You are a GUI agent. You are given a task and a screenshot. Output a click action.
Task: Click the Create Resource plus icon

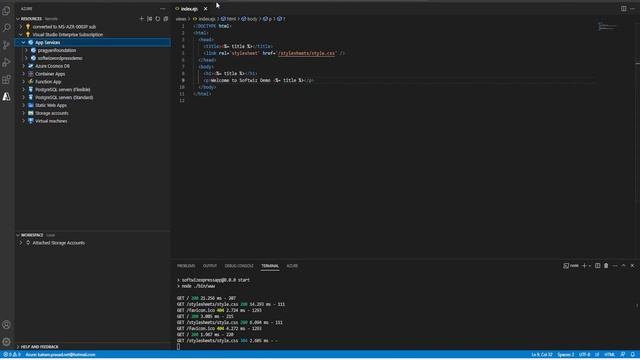tap(142, 19)
